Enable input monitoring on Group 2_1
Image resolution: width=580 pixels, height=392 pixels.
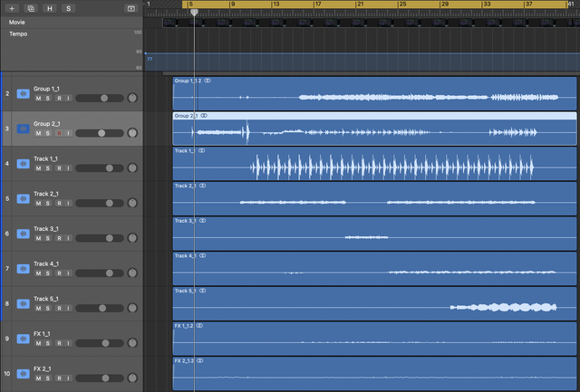[69, 133]
